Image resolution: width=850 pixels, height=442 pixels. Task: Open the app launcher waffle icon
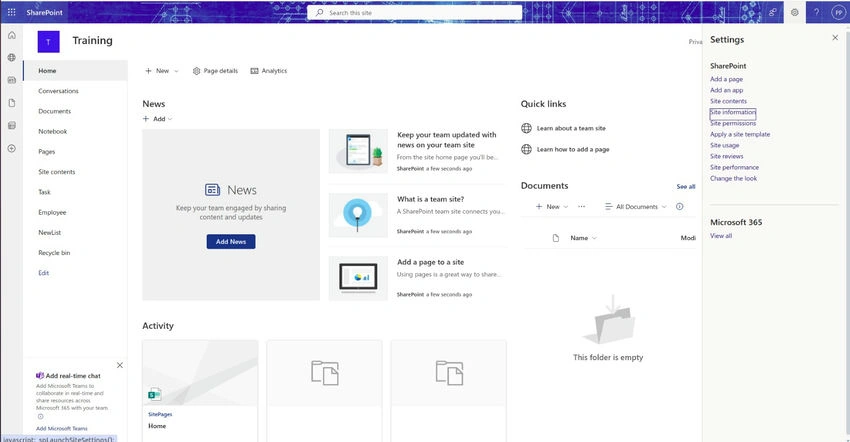coord(11,12)
